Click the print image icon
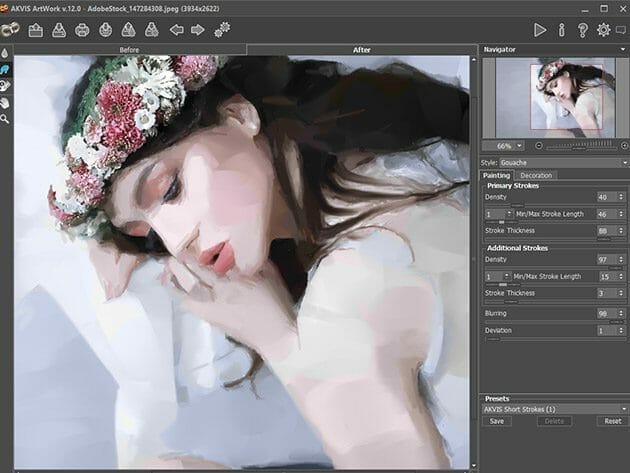This screenshot has height=473, width=630. [x=82, y=29]
